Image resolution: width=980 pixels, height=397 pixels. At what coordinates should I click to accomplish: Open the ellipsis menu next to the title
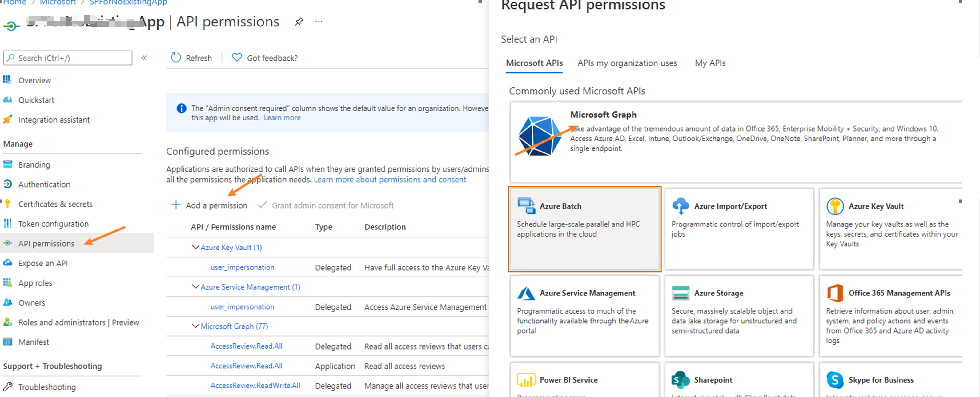pos(319,22)
